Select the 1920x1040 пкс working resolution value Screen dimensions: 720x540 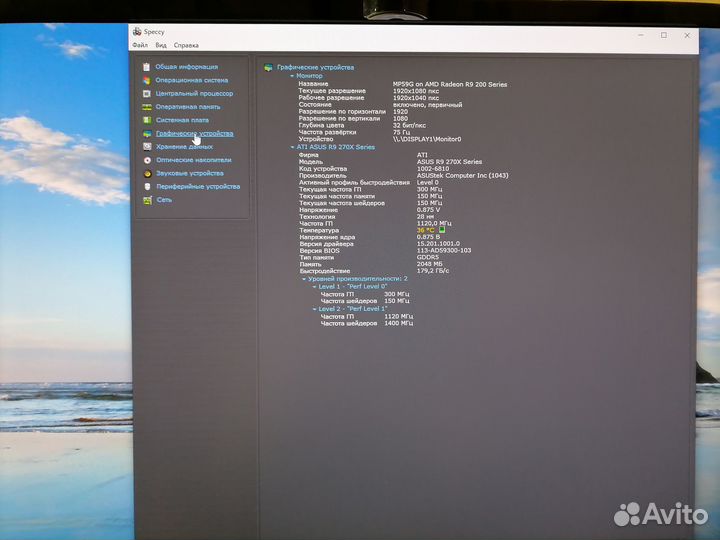416,98
